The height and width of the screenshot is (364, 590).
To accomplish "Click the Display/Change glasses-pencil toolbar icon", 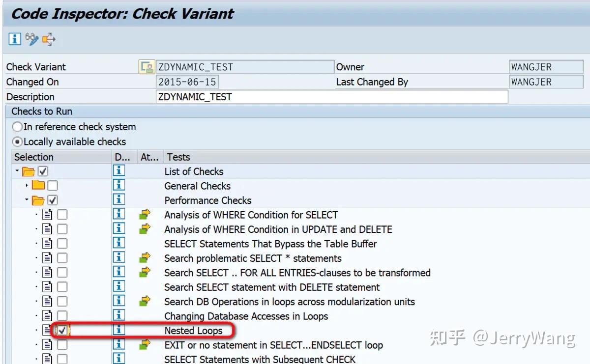I will tap(31, 39).
